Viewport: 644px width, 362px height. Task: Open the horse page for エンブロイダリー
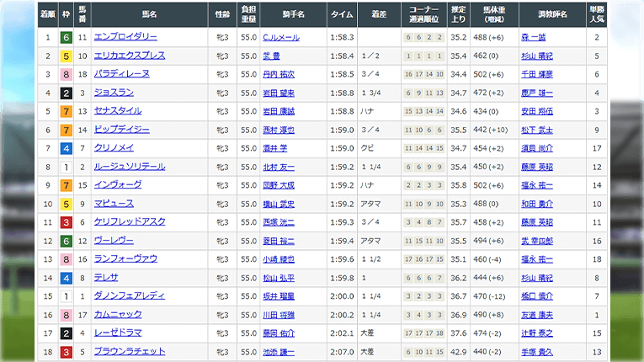[126, 37]
